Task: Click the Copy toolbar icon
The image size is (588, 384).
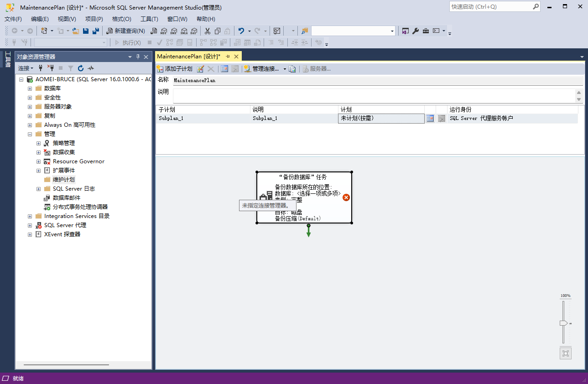Action: pos(218,31)
